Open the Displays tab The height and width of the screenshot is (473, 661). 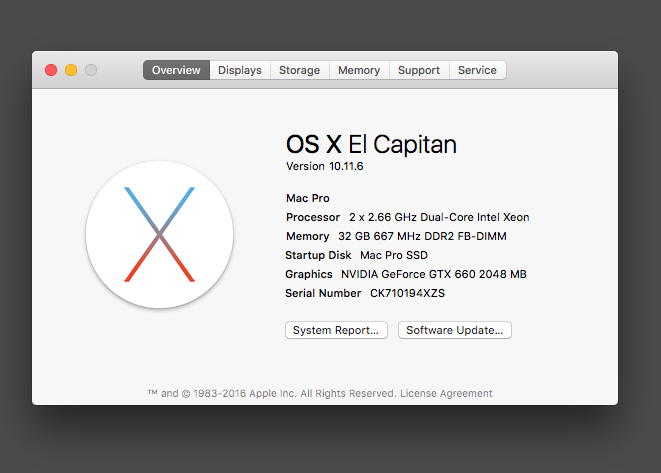[240, 70]
